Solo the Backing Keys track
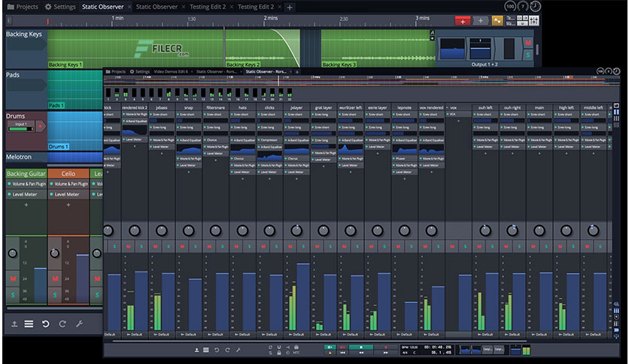629x364 pixels. (x=528, y=56)
